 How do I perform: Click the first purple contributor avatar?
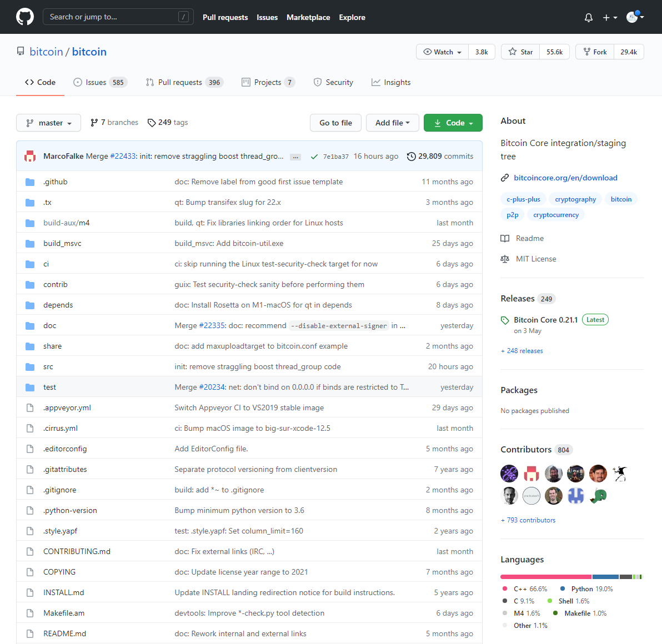click(x=509, y=474)
